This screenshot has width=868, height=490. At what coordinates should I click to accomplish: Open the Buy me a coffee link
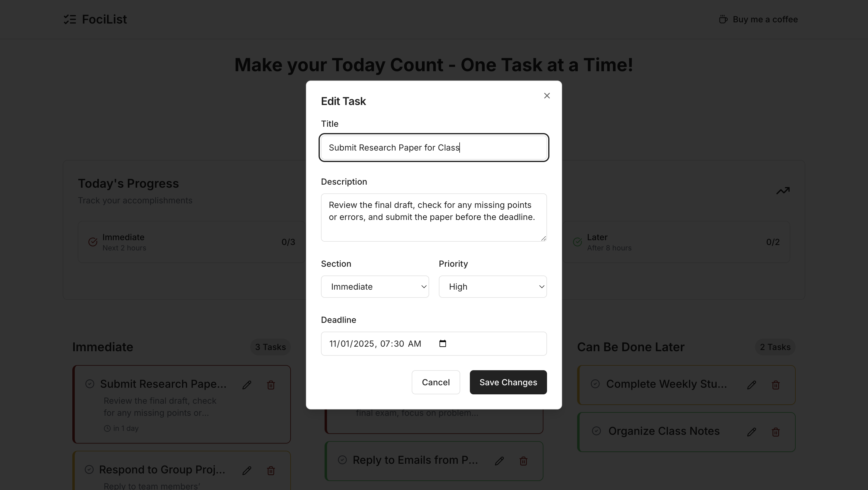pyautogui.click(x=758, y=19)
